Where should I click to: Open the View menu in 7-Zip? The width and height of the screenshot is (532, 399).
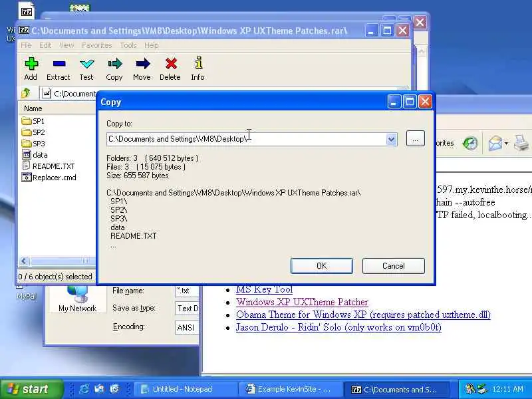pos(66,45)
